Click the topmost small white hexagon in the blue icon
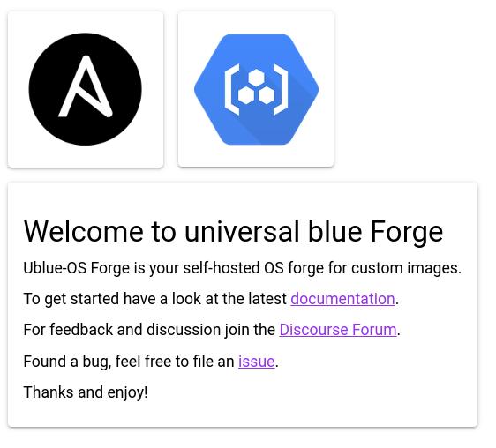The image size is (496, 448). (x=256, y=78)
